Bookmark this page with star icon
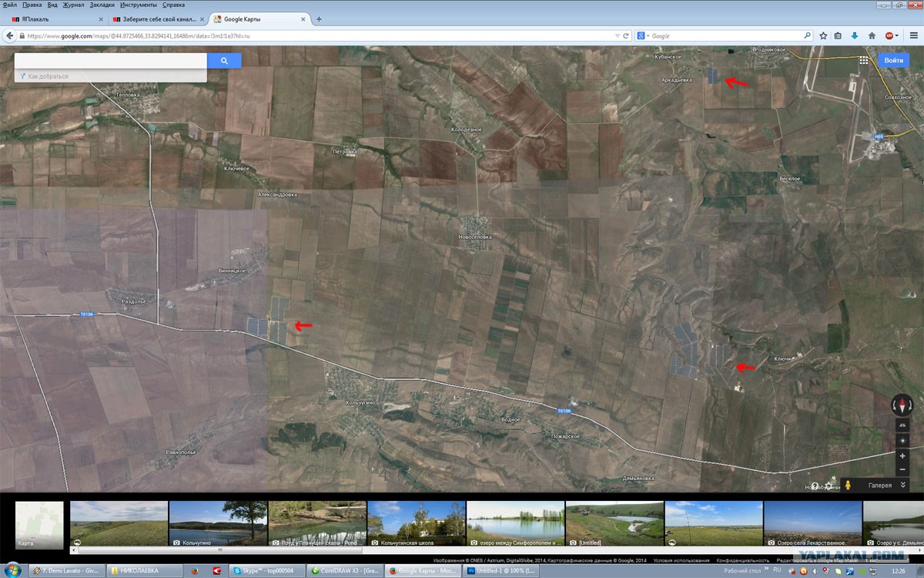Image resolution: width=924 pixels, height=578 pixels. (823, 35)
